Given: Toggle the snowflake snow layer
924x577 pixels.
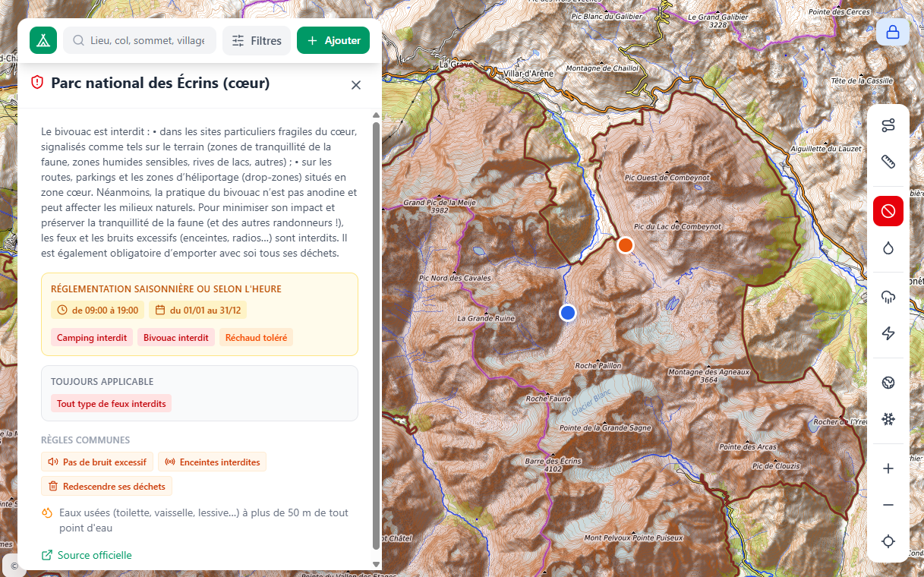Looking at the screenshot, I should point(888,419).
